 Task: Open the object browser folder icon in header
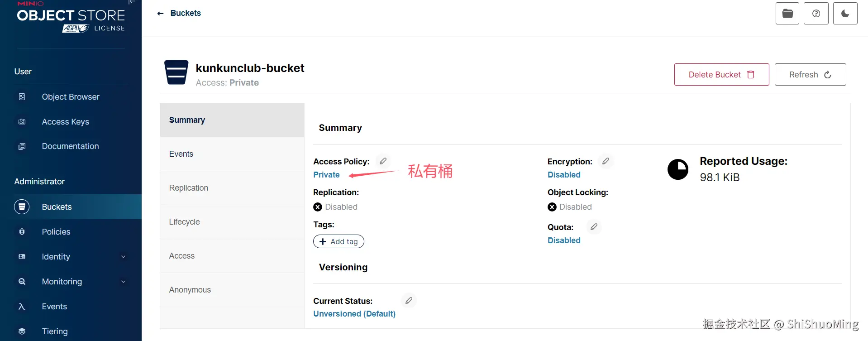pos(787,14)
